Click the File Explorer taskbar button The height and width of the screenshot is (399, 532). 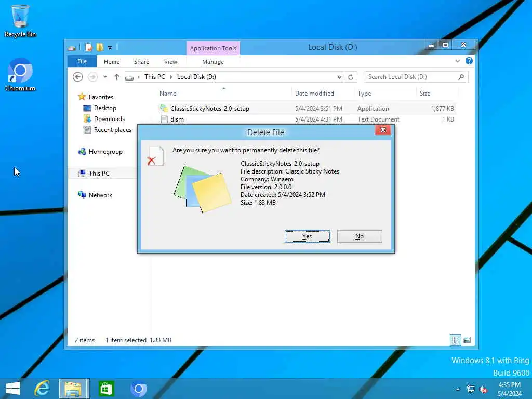(x=74, y=389)
